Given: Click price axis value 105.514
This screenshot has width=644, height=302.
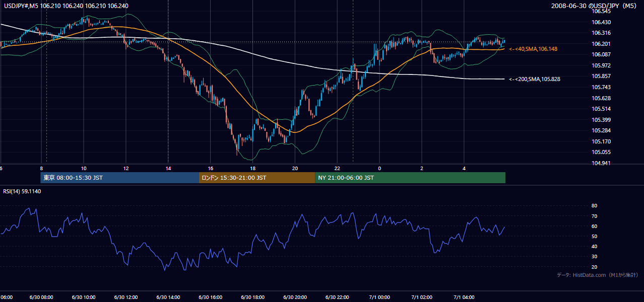Looking at the screenshot, I should pos(601,109).
